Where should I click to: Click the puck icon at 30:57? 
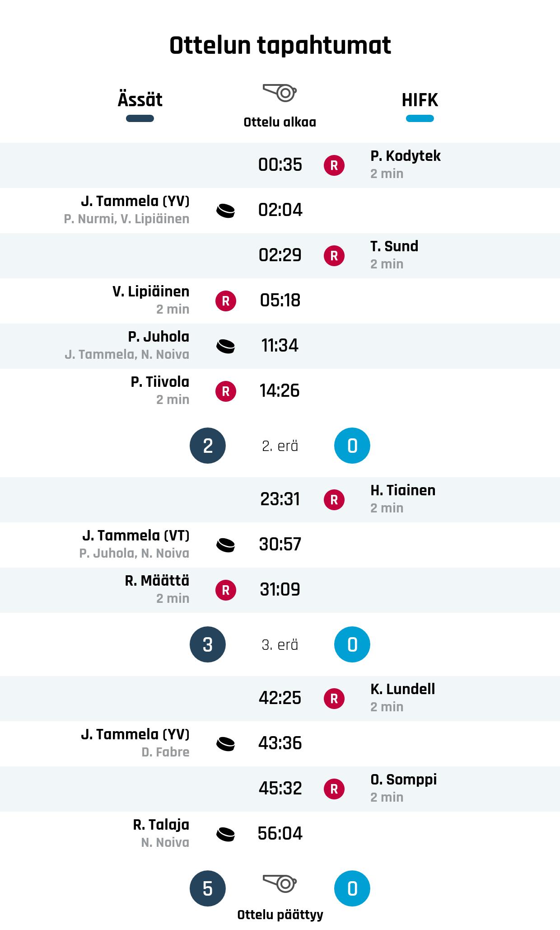226,545
